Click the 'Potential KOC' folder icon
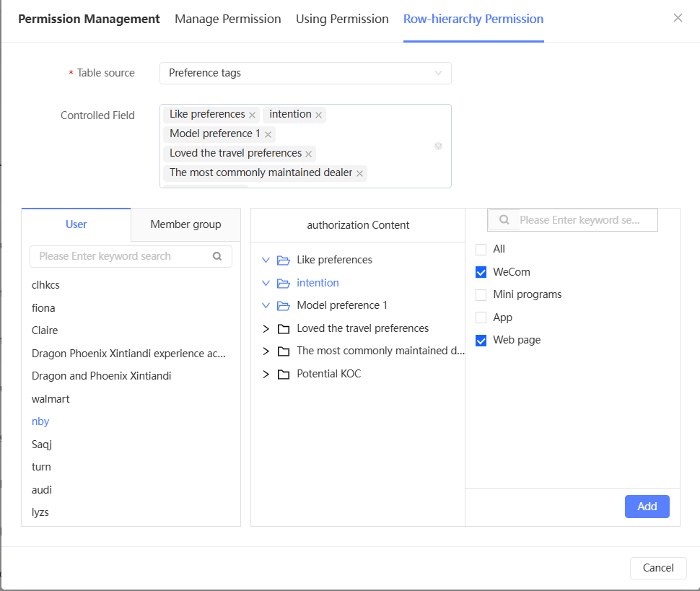700x591 pixels. pos(284,374)
